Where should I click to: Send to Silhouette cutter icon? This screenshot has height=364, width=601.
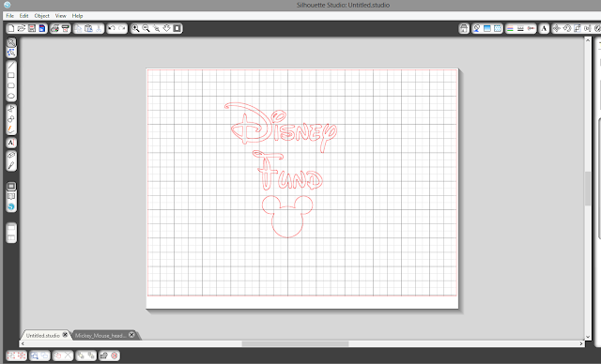tap(65, 28)
